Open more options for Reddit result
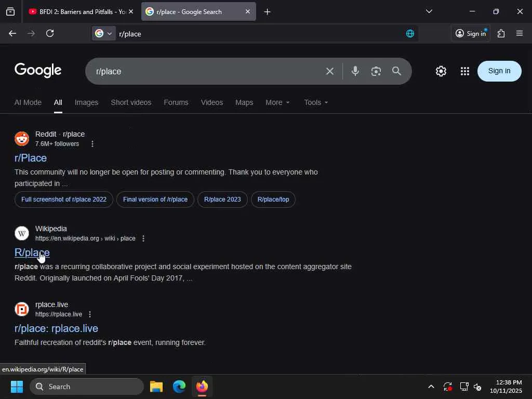 [92, 144]
